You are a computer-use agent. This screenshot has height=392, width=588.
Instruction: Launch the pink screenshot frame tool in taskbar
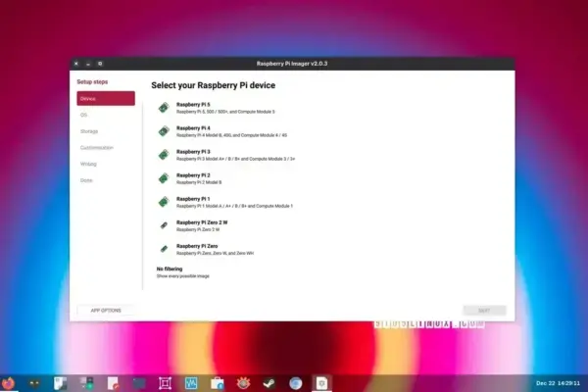[x=165, y=383]
